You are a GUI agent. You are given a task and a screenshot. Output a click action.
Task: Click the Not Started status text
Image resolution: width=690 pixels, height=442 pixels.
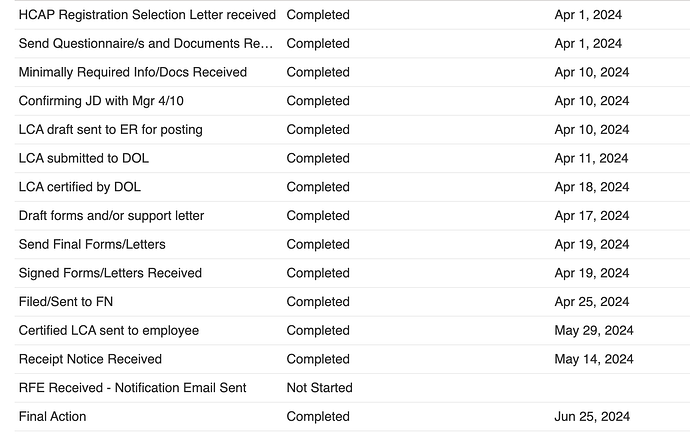319,387
